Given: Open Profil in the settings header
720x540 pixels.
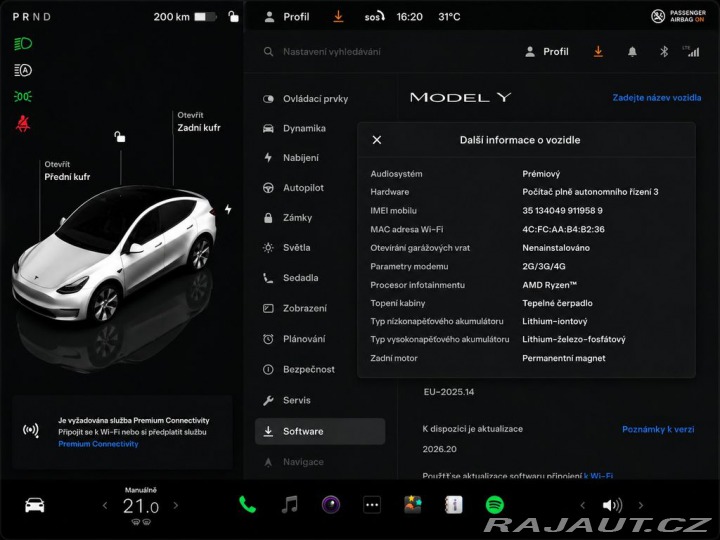Looking at the screenshot, I should (546, 52).
